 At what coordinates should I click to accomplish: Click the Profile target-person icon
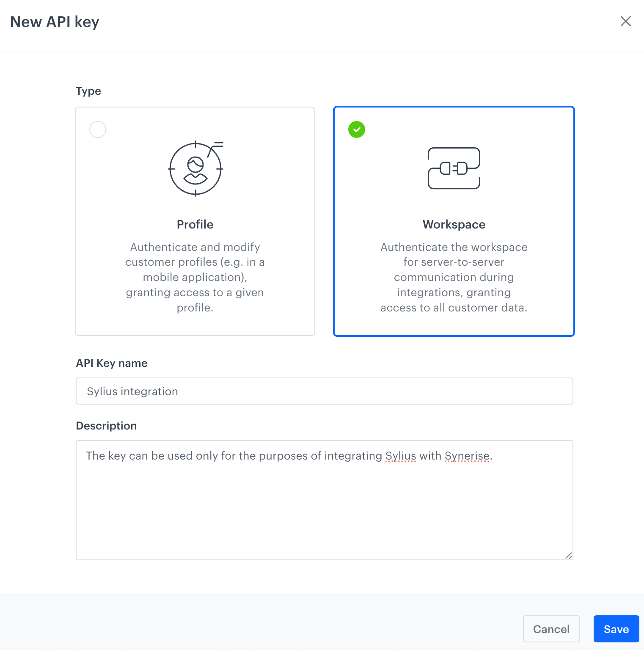pos(195,168)
